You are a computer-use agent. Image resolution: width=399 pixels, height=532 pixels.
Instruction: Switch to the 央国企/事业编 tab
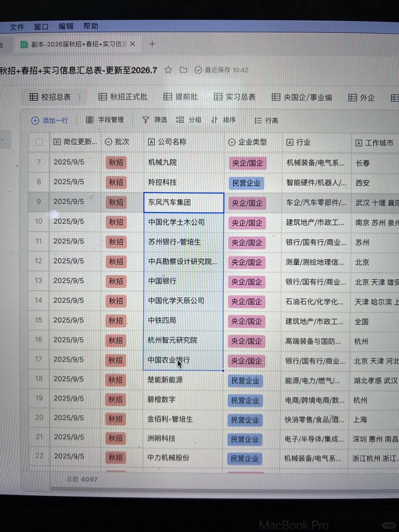coord(302,97)
